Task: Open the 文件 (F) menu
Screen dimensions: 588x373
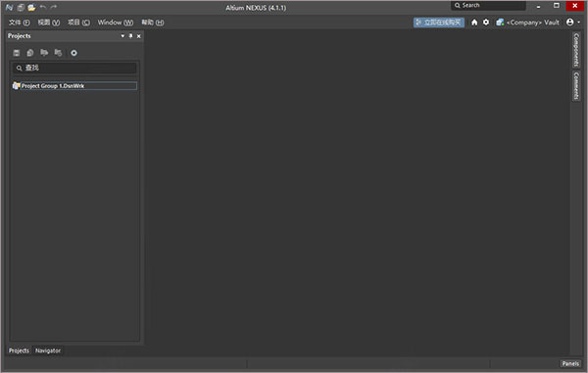Action: pos(20,23)
